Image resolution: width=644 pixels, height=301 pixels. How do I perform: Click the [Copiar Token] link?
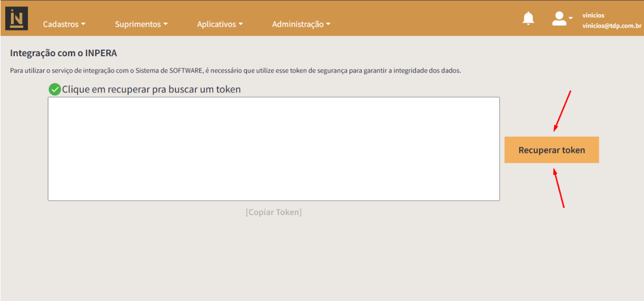click(x=274, y=212)
